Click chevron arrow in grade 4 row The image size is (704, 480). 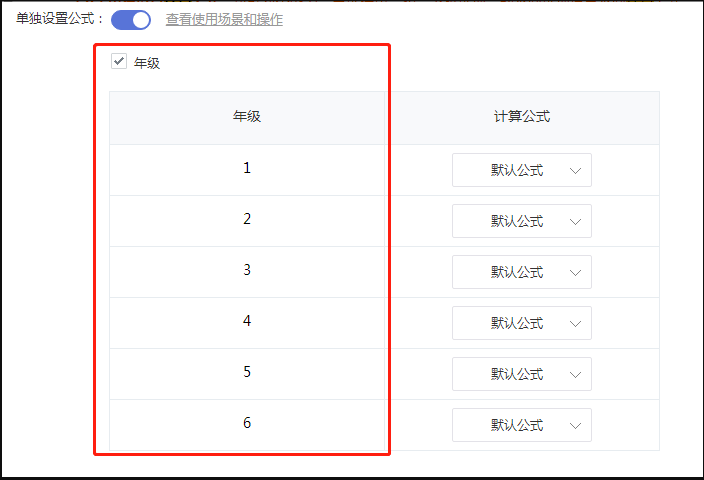coord(575,324)
